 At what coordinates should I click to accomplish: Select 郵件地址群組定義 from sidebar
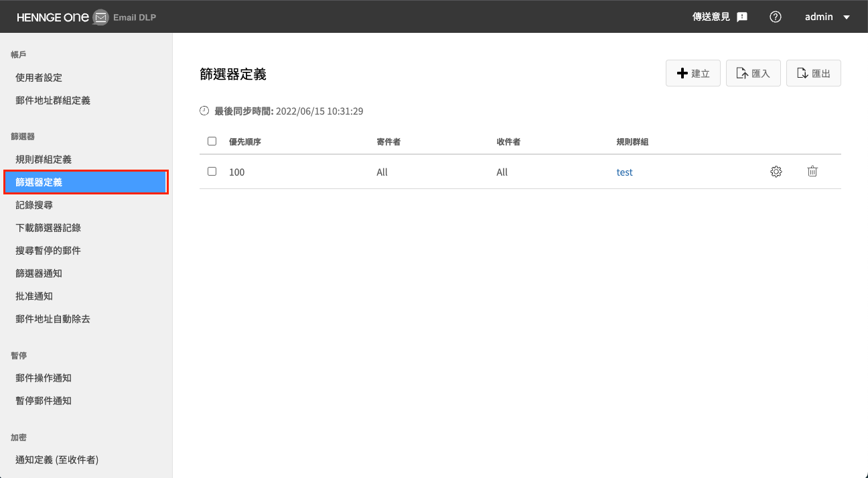click(x=53, y=101)
